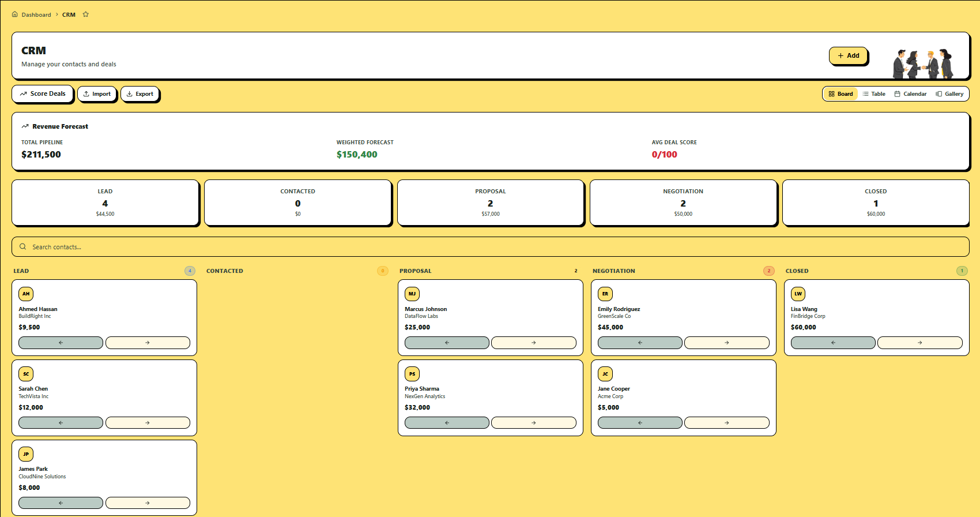Advance Jane Cooper card to next stage

point(727,423)
